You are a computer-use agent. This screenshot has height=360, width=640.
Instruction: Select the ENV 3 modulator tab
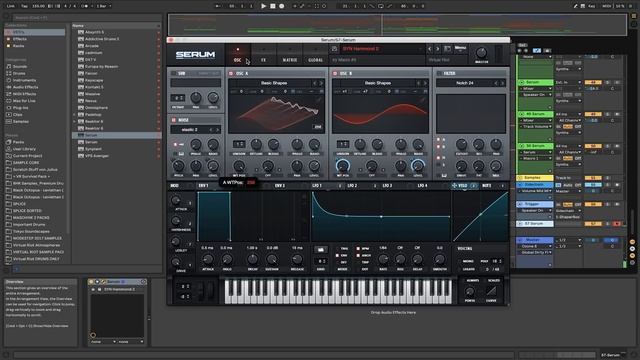pyautogui.click(x=280, y=186)
